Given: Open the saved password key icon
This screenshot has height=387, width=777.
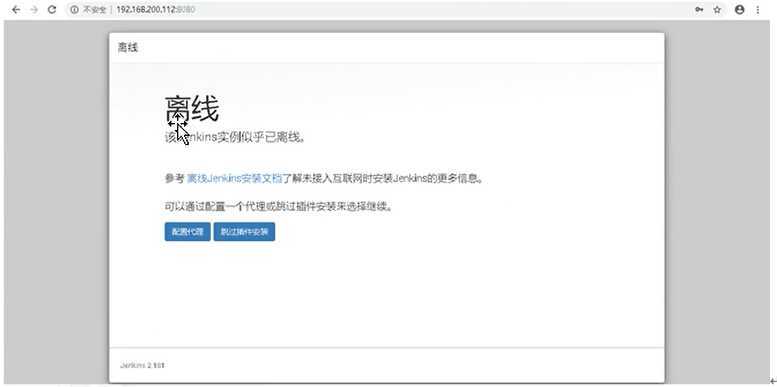Looking at the screenshot, I should click(699, 10).
